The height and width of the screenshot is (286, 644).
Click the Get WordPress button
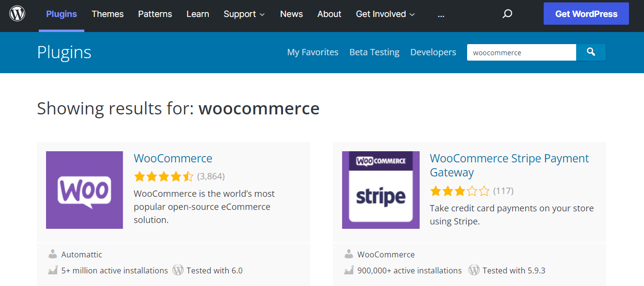(586, 14)
